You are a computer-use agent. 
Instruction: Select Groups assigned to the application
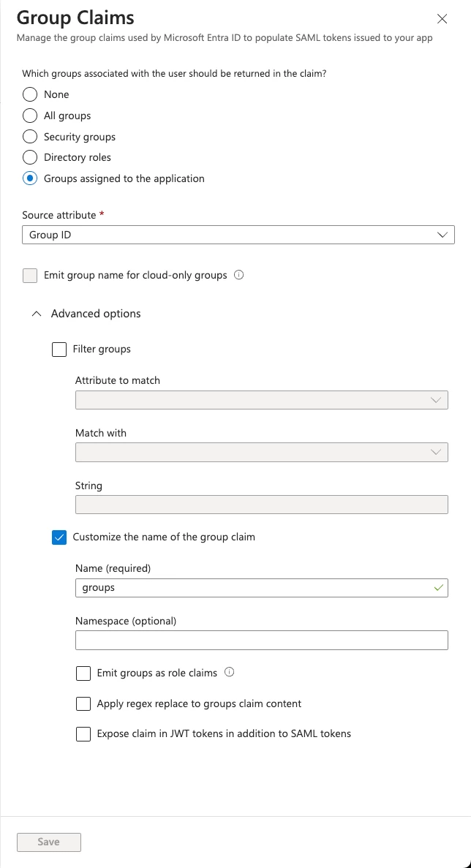30,178
